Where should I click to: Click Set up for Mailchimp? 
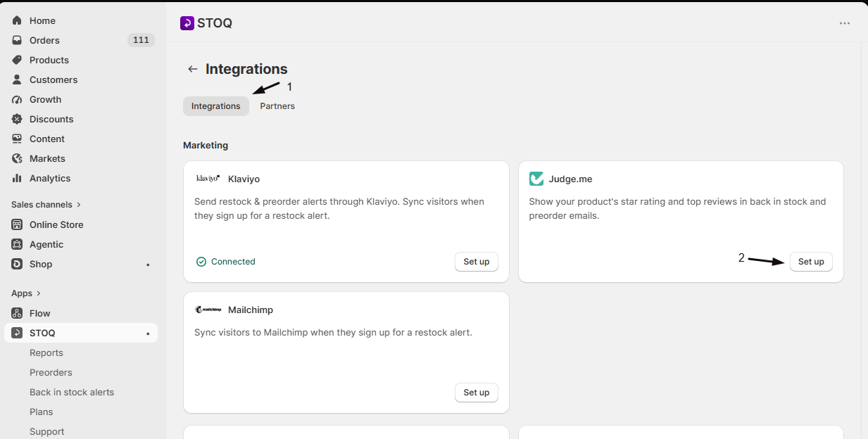(477, 393)
